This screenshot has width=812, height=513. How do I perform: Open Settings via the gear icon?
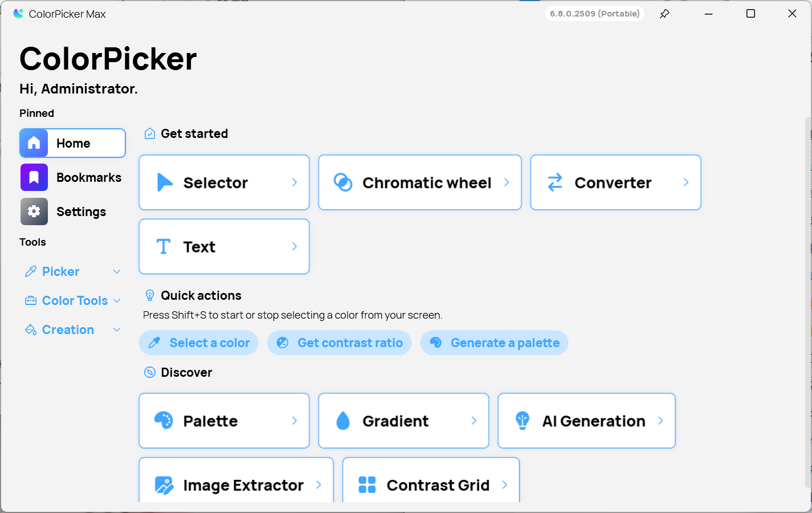34,211
